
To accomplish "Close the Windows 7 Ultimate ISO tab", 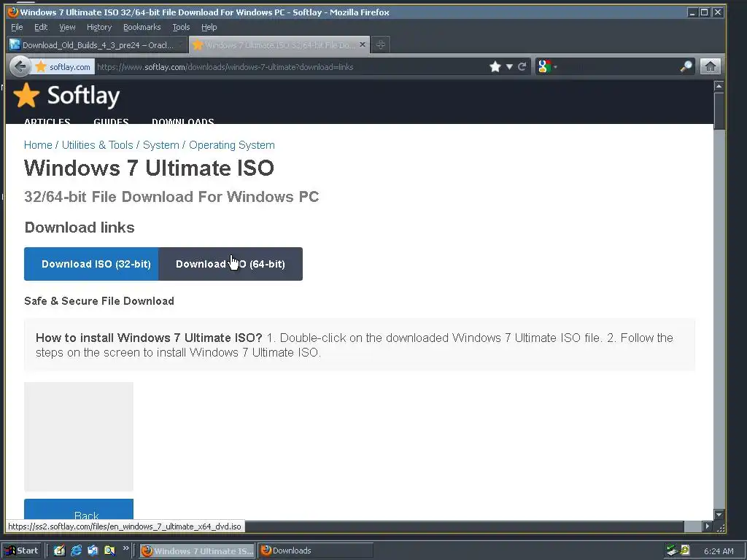I will [362, 44].
